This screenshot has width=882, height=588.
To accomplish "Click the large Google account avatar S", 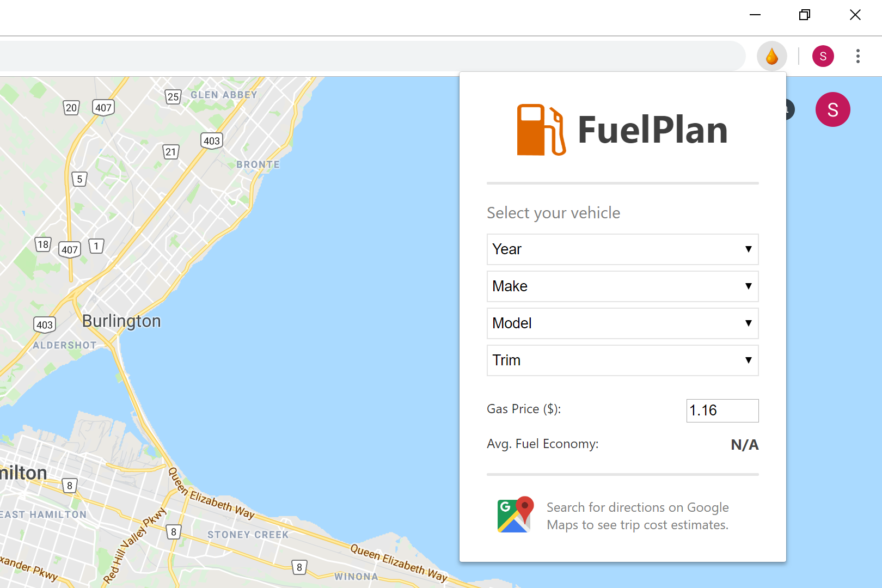I will point(832,109).
